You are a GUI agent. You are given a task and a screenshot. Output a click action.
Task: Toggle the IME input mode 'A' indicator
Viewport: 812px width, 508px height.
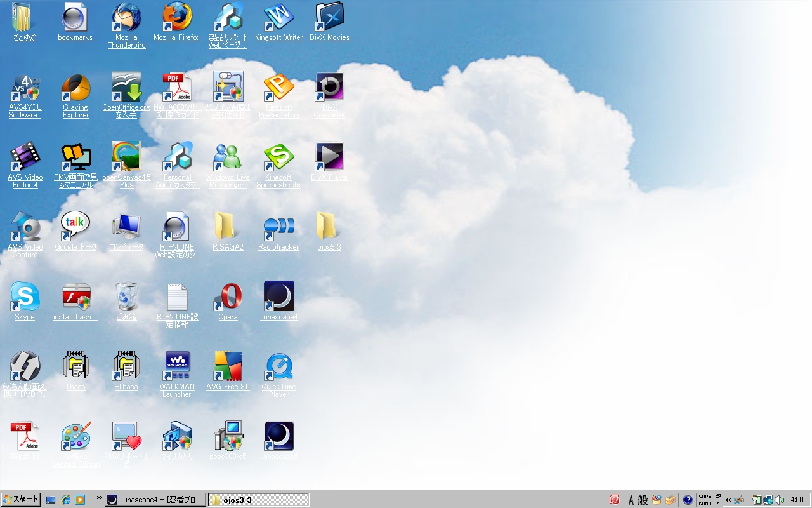pyautogui.click(x=631, y=500)
